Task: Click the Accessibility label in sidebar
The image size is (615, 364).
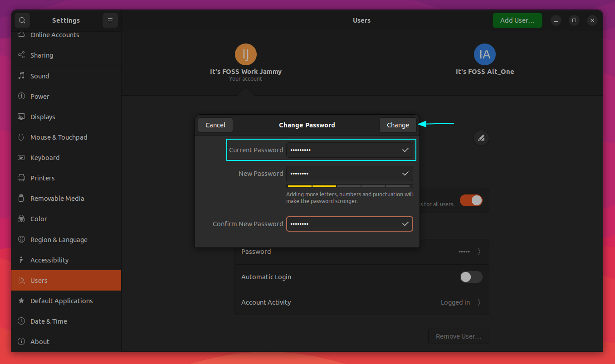Action: [49, 260]
